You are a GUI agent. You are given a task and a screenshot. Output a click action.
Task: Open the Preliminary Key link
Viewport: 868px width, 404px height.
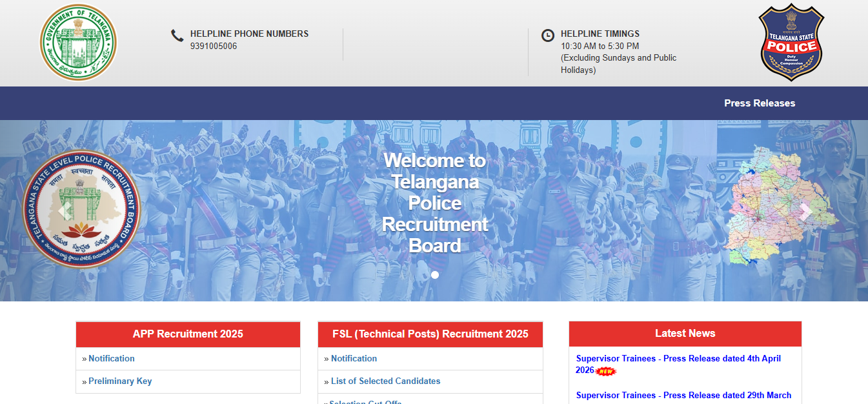(120, 381)
